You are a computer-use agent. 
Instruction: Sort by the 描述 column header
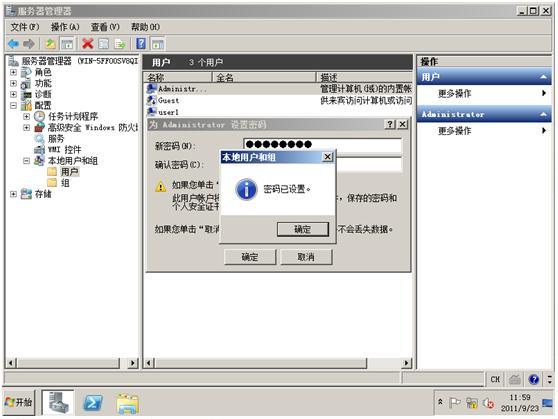(x=364, y=77)
